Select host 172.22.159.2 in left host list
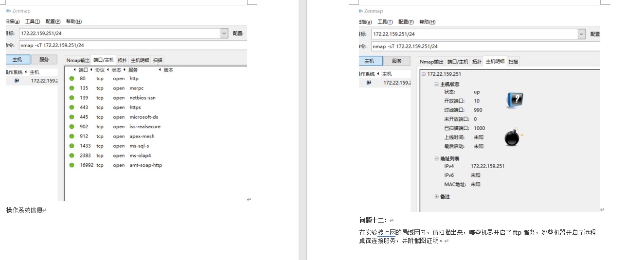The height and width of the screenshot is (260, 644). point(44,81)
